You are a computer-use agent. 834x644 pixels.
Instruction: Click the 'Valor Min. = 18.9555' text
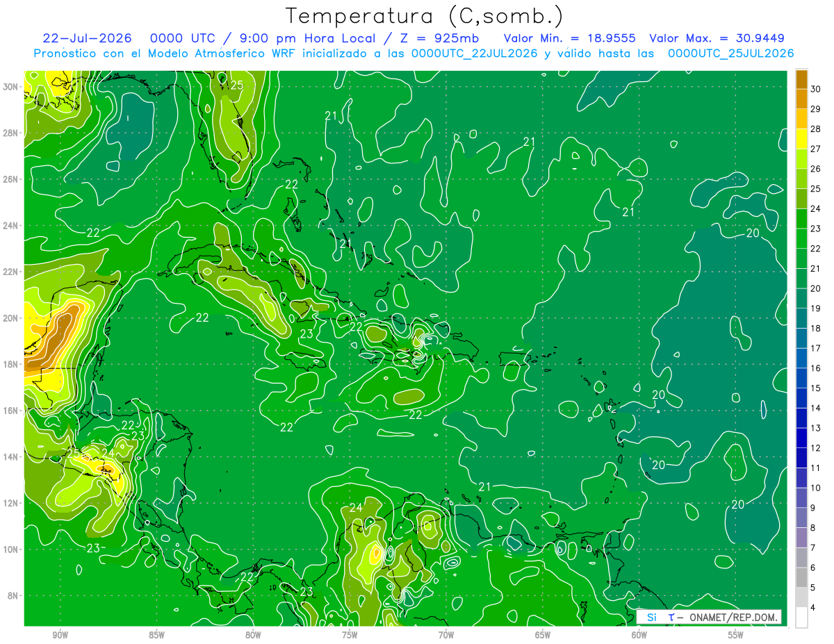(x=570, y=38)
